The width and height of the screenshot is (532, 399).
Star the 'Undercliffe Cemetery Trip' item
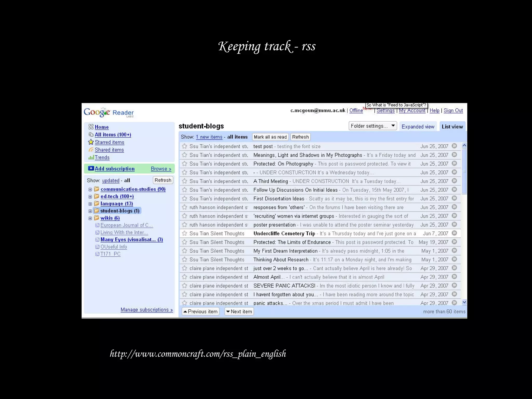(184, 233)
